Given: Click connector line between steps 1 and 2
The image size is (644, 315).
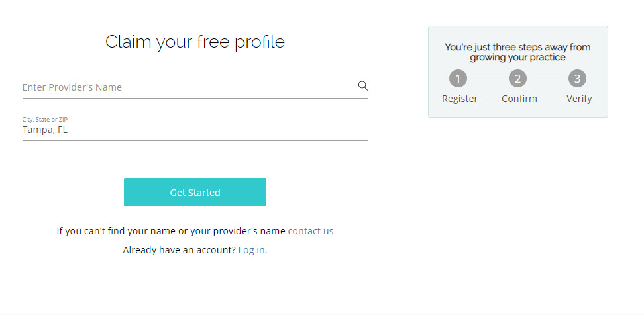Looking at the screenshot, I should [488, 79].
